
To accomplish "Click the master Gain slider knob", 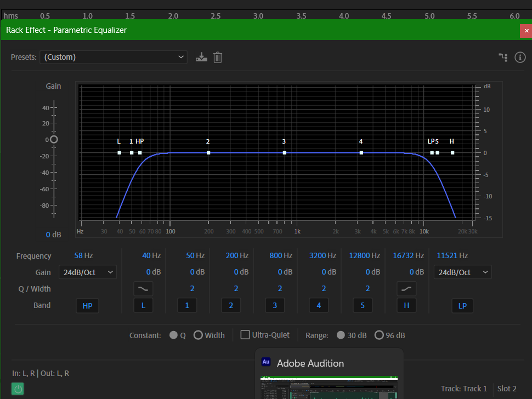I will pos(54,140).
